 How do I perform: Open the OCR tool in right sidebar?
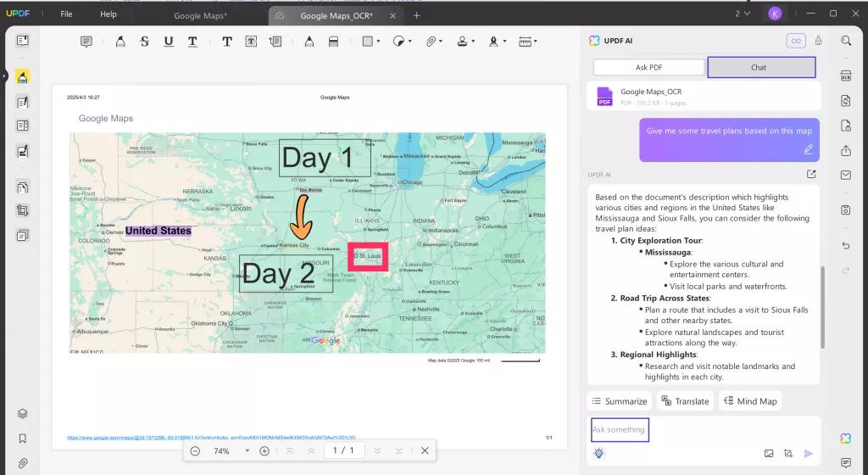point(845,76)
